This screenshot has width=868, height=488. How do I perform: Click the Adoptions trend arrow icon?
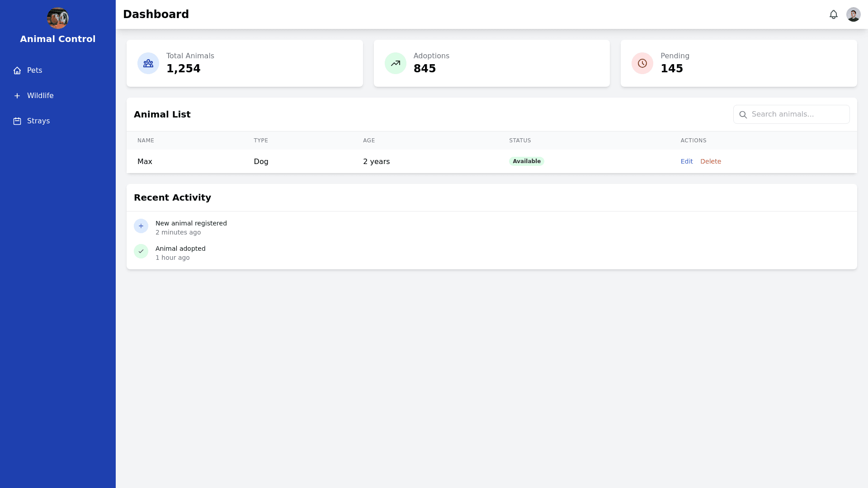coord(396,63)
